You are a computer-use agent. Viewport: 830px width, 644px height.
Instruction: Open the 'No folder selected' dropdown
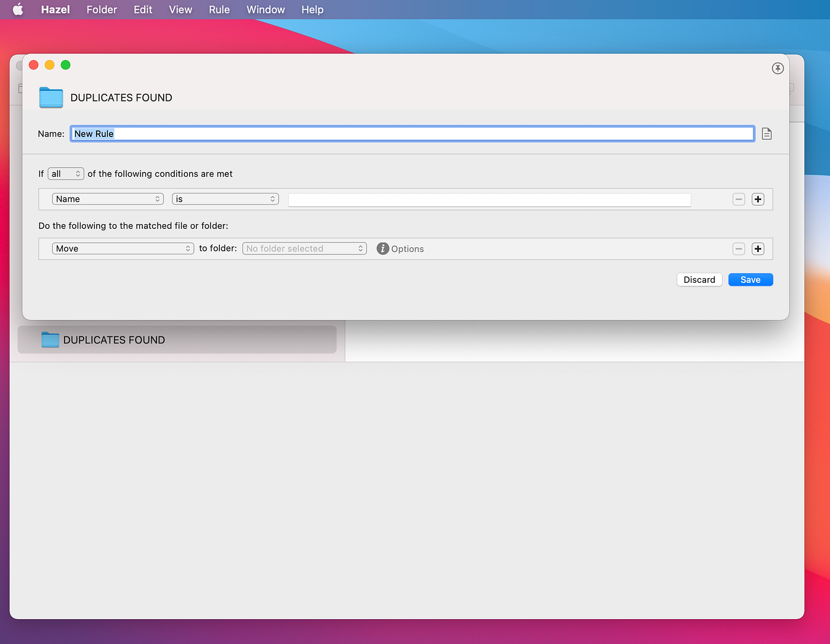click(305, 248)
